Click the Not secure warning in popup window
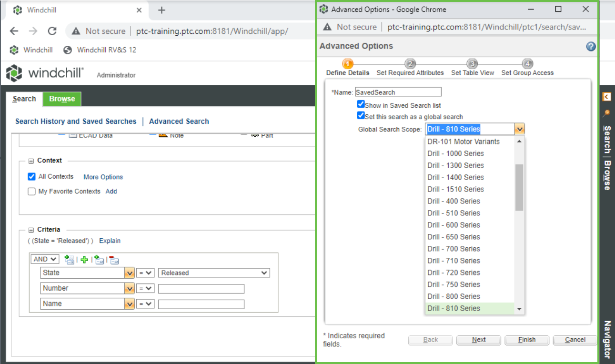615x364 pixels. [x=350, y=27]
